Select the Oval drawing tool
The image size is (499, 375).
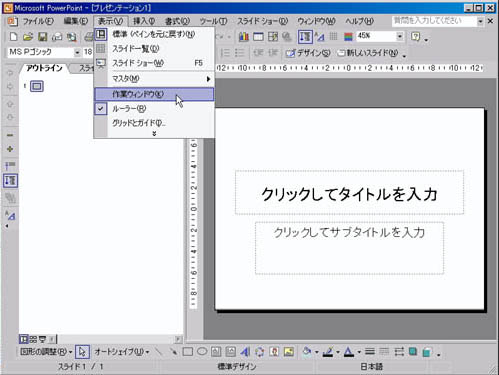[202, 352]
